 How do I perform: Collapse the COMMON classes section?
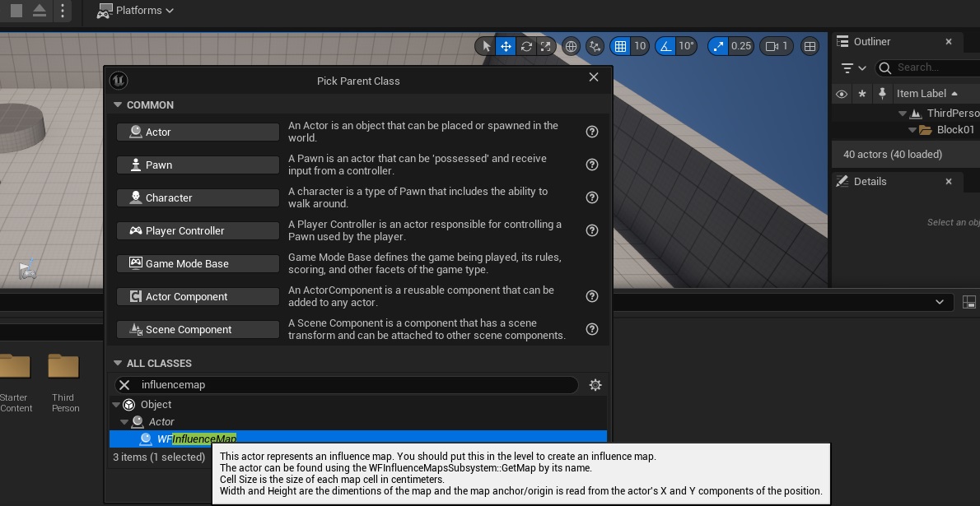point(118,105)
